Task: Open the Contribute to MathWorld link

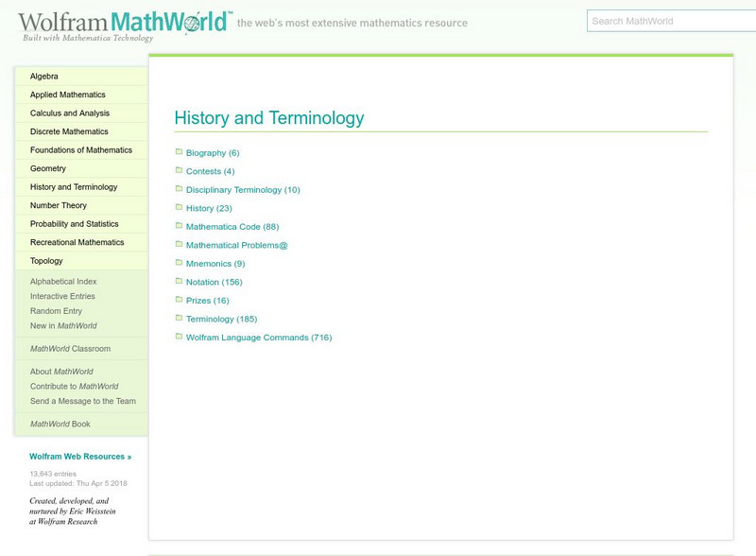Action: pos(74,386)
